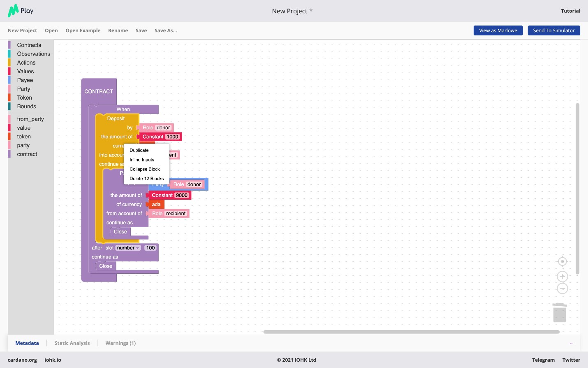Open the Contracts toolbox category

point(29,45)
